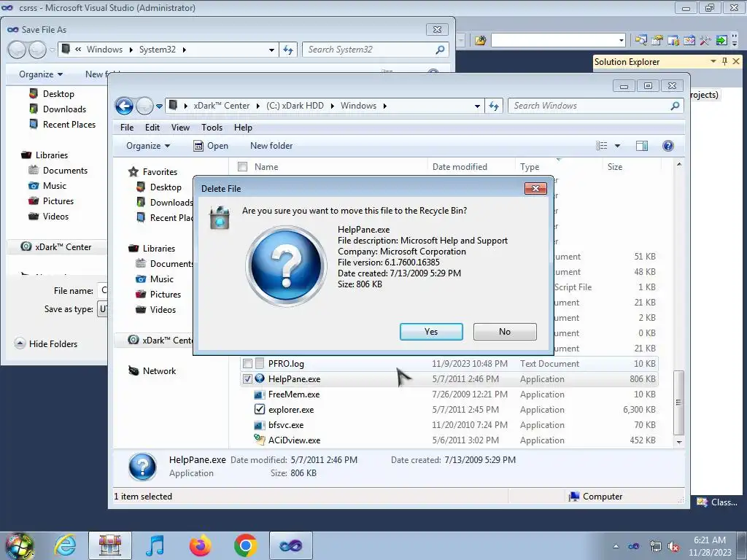Click Favorites in the explorer navigation pane

click(x=160, y=172)
